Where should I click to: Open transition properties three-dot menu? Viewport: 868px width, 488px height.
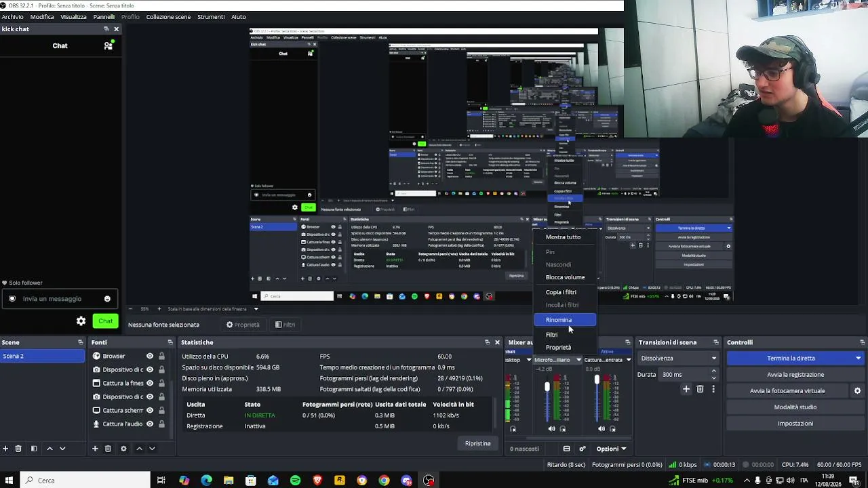[x=713, y=389]
